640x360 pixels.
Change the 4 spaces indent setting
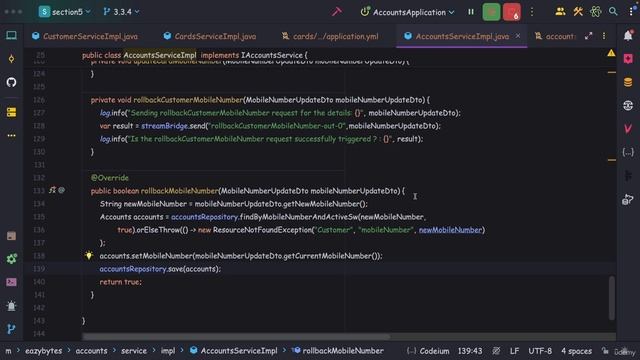click(x=576, y=351)
